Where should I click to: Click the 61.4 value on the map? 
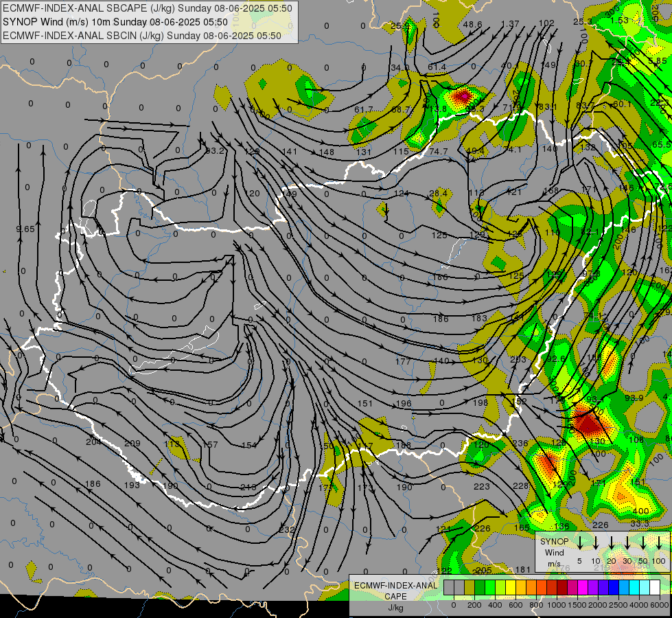coord(437,67)
